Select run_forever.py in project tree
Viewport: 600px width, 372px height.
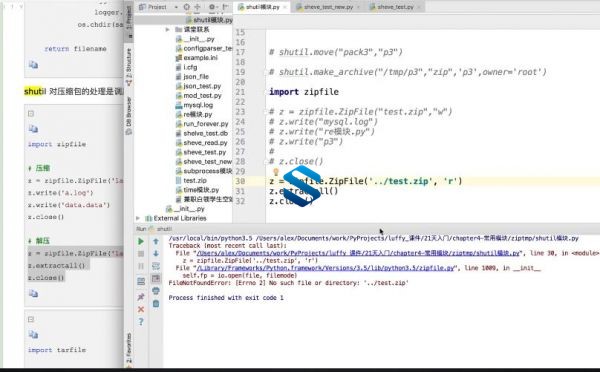pos(202,124)
